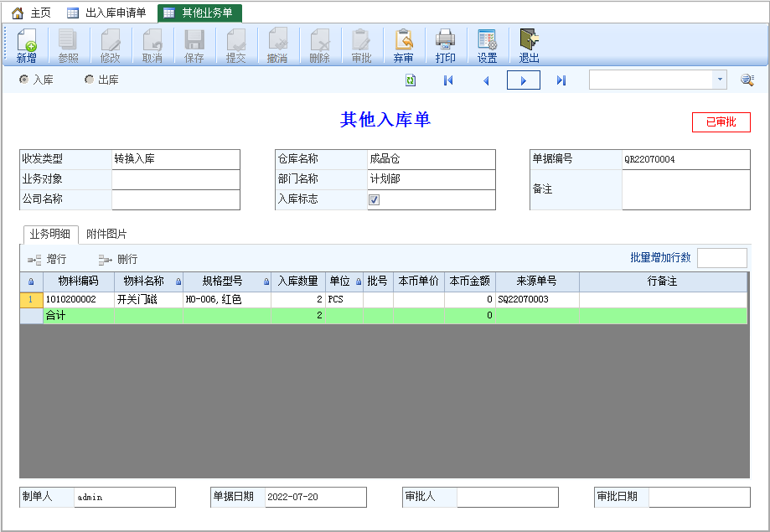The image size is (770, 532).
Task: Click the 新增 (New) toolbar icon
Action: point(26,45)
